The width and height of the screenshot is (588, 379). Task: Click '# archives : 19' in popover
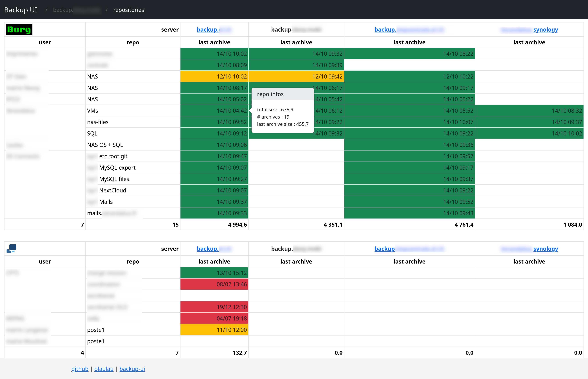(273, 117)
